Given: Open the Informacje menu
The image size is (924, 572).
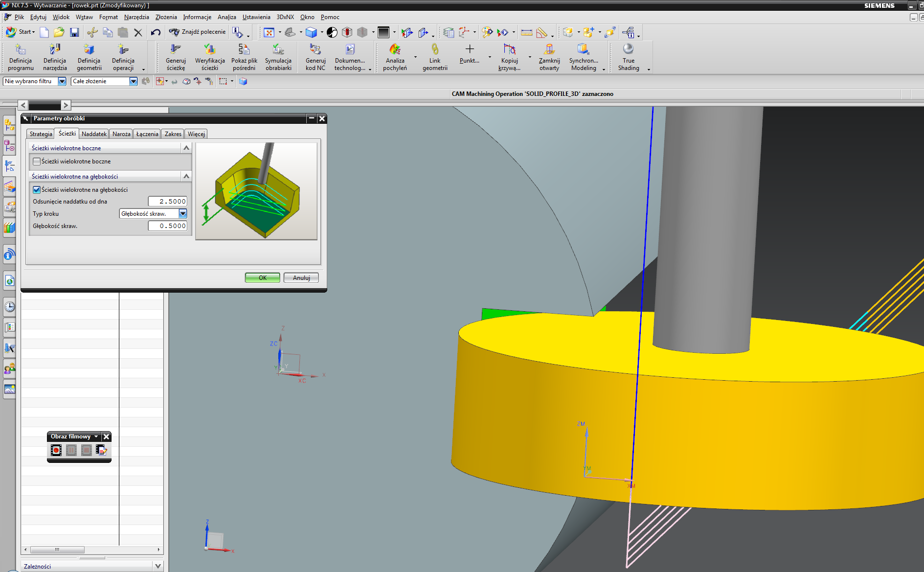Looking at the screenshot, I should point(197,17).
